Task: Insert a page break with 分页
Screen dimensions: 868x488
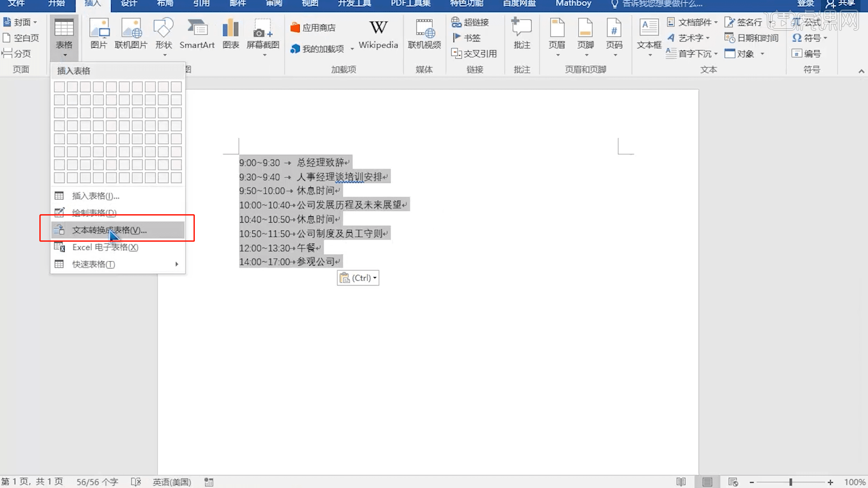Action: 17,54
